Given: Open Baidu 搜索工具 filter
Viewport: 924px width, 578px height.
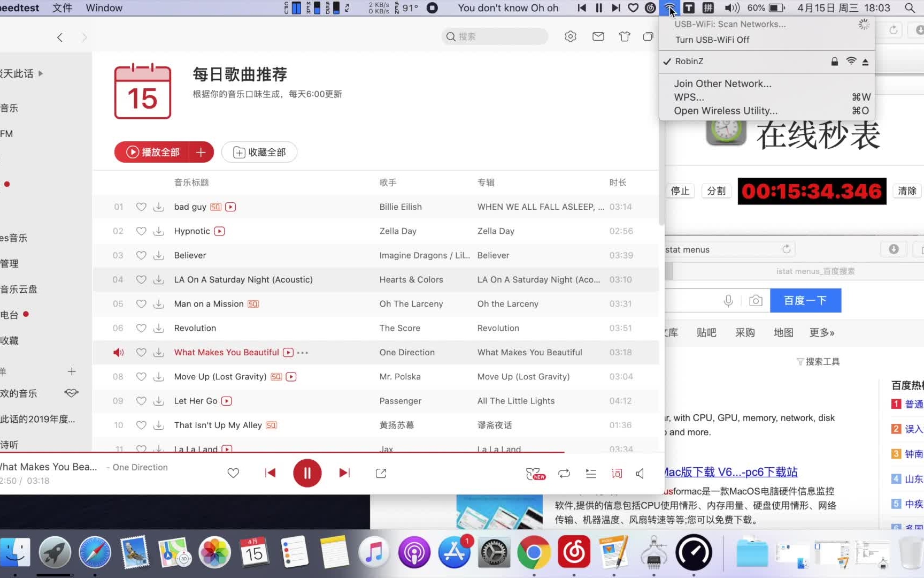Looking at the screenshot, I should click(818, 362).
